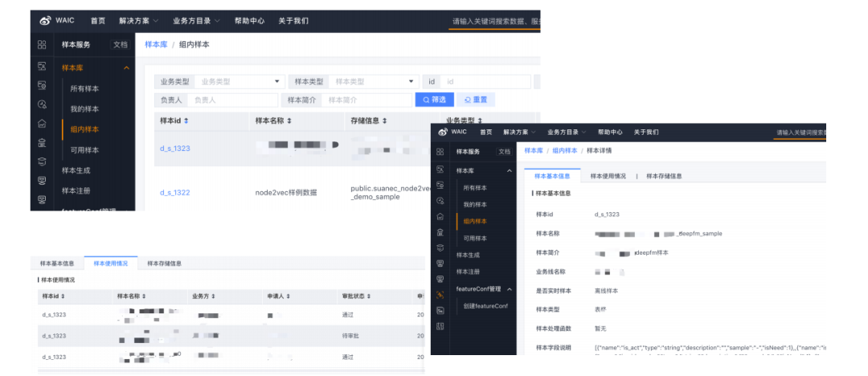Sort usage table by 样本id column
Viewport: 868px width, 376px height.
(x=63, y=296)
